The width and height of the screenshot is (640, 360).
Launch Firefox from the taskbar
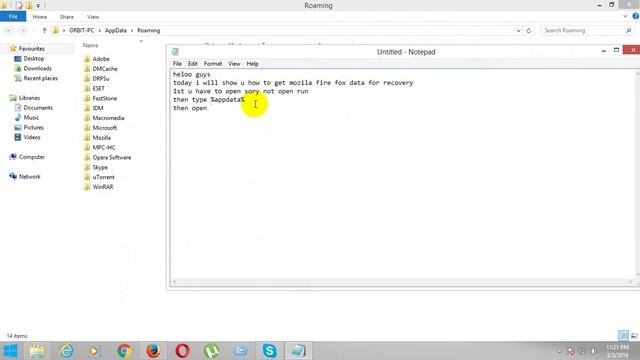[153, 351]
